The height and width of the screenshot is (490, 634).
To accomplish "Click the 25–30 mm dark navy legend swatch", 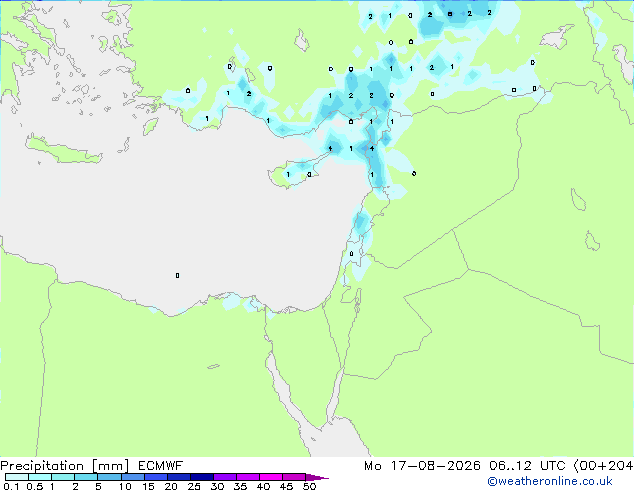I will click(202, 477).
